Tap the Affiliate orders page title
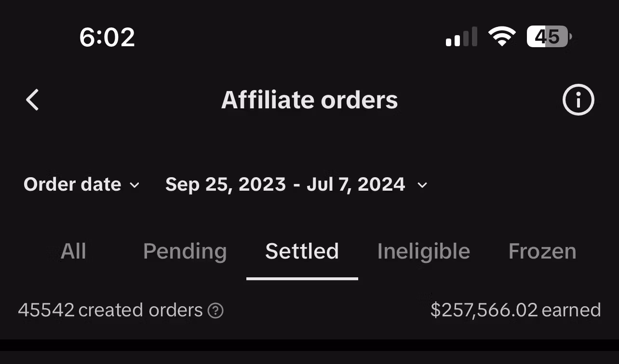The height and width of the screenshot is (364, 619). click(309, 100)
